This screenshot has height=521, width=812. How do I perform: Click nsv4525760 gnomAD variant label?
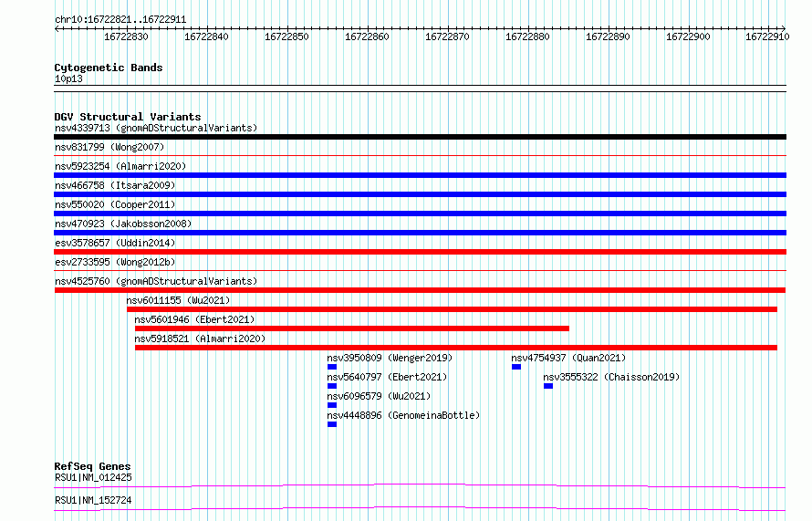156,281
